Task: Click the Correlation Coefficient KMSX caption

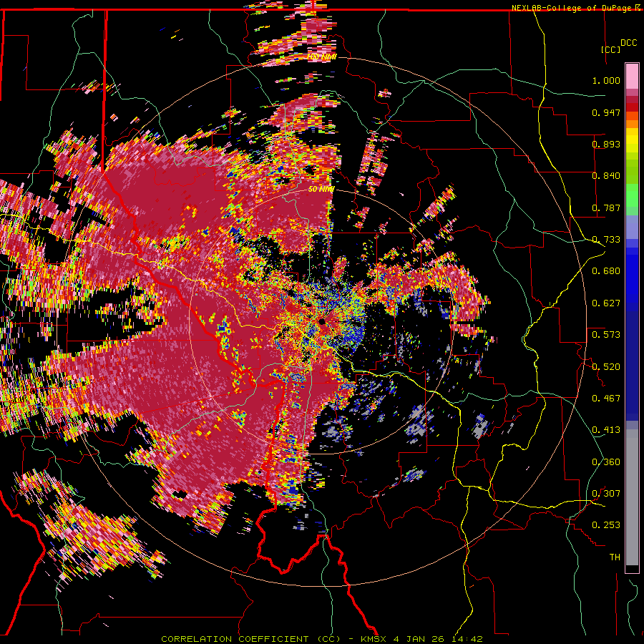Action: (x=322, y=639)
